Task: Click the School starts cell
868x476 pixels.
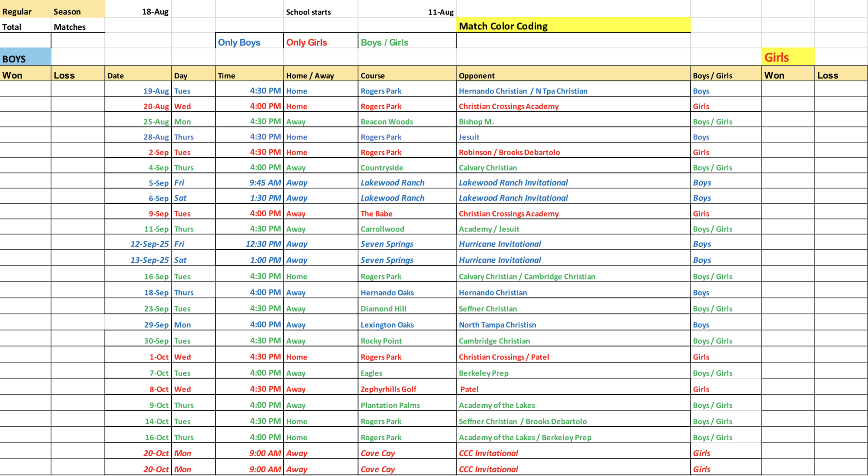Action: 308,12
